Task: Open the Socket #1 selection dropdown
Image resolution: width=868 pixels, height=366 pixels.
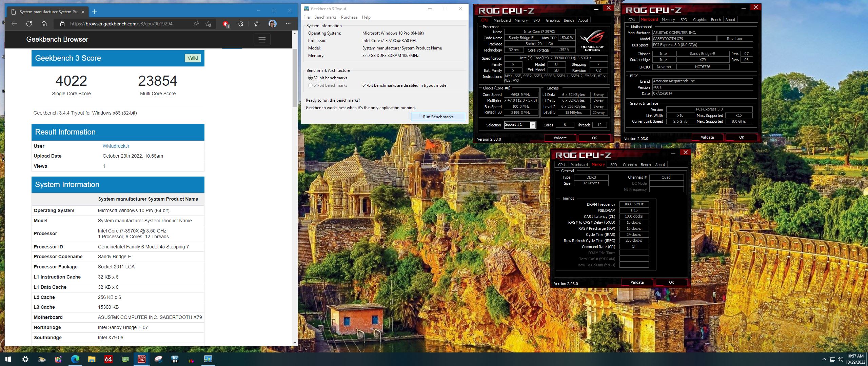Action: point(533,125)
